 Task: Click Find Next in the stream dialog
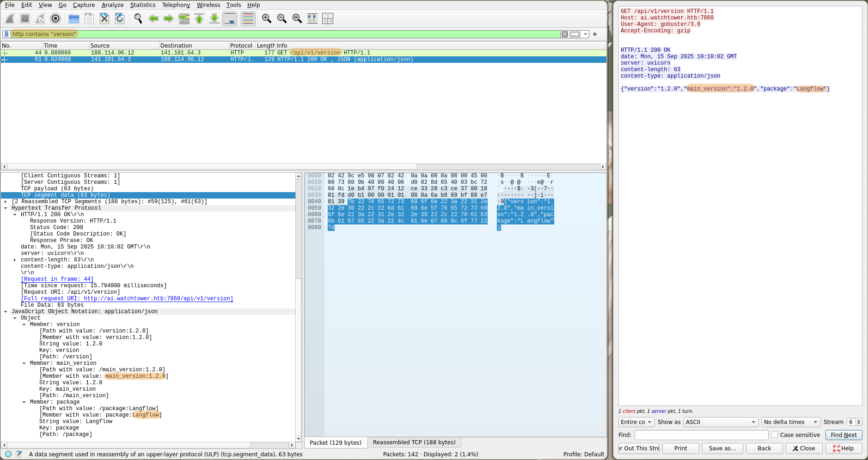(843, 435)
